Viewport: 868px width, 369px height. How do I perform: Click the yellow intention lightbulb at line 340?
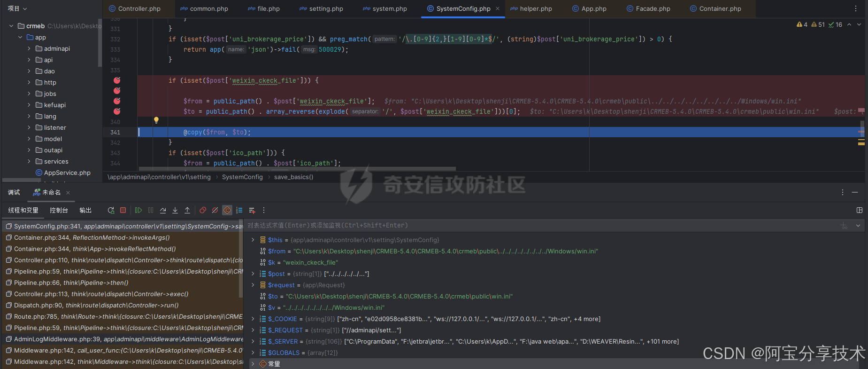[156, 120]
